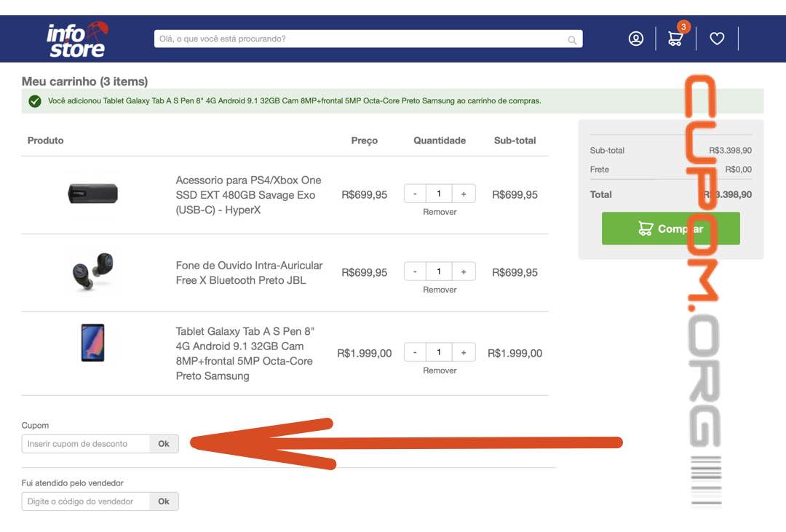
Task: Click the discount coupon input field
Action: click(x=86, y=444)
